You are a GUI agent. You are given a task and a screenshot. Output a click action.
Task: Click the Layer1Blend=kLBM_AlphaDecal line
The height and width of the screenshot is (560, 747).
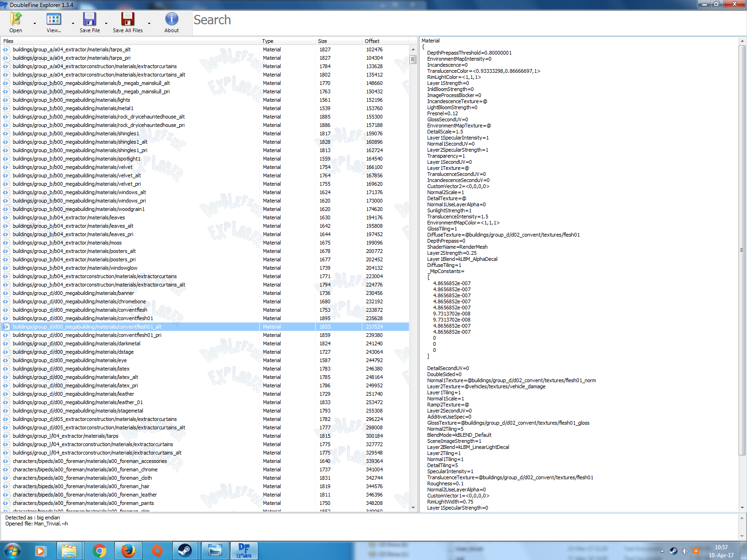click(462, 259)
